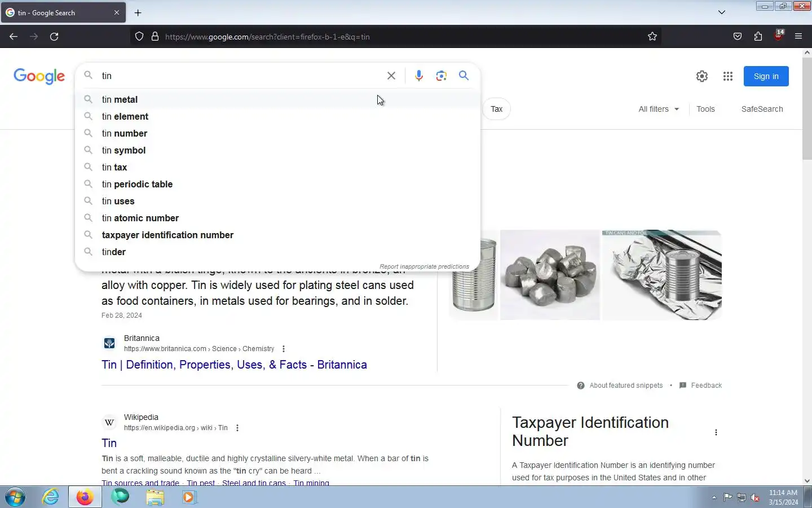Screen dimensions: 812x508
Task: Click the Firefox address bar URL
Action: [x=267, y=37]
